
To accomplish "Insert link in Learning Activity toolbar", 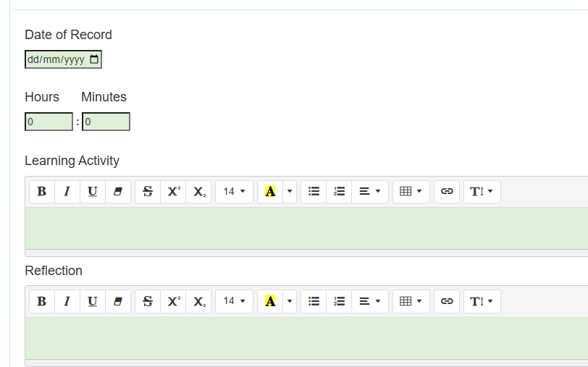I will 447,192.
